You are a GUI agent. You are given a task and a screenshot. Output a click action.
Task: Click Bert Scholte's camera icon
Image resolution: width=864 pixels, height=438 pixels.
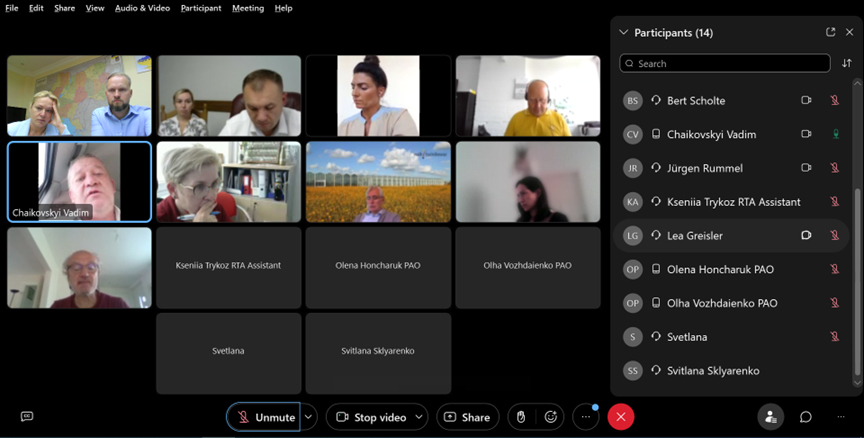coord(806,100)
